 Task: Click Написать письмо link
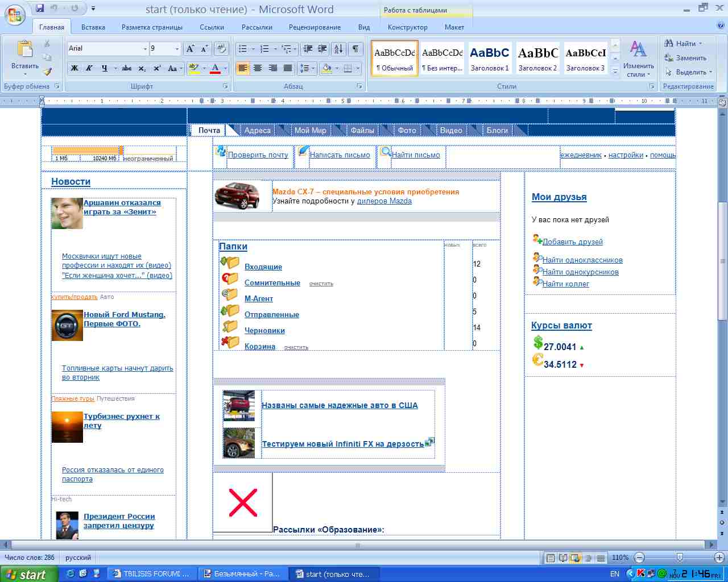(340, 155)
